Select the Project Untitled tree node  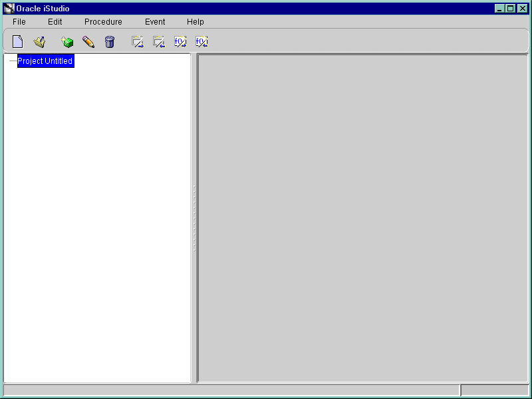45,61
